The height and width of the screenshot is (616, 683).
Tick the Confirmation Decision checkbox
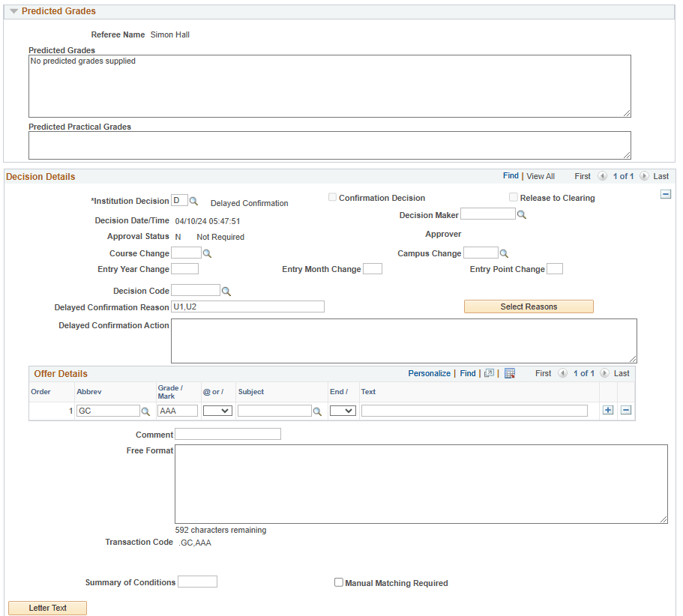(x=332, y=197)
